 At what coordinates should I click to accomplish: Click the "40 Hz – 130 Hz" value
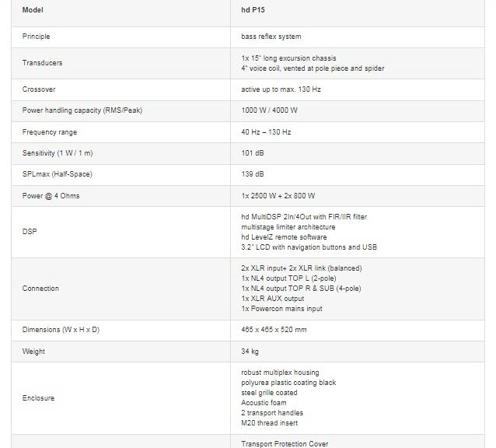[x=266, y=132]
